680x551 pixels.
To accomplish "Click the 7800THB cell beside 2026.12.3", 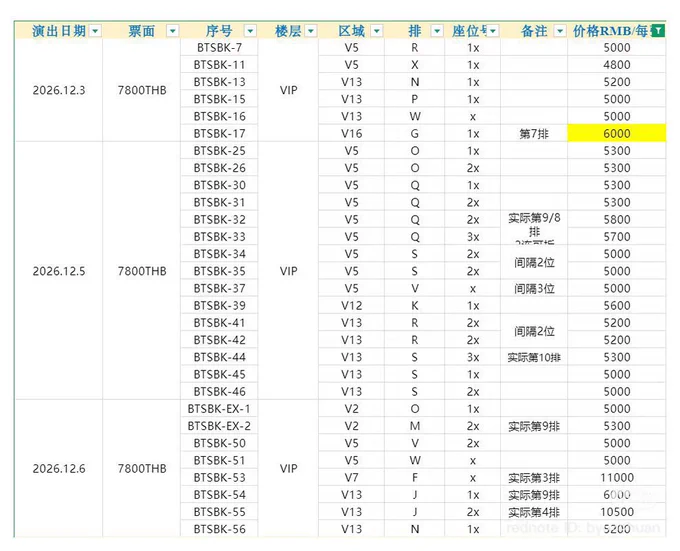I will coord(142,90).
